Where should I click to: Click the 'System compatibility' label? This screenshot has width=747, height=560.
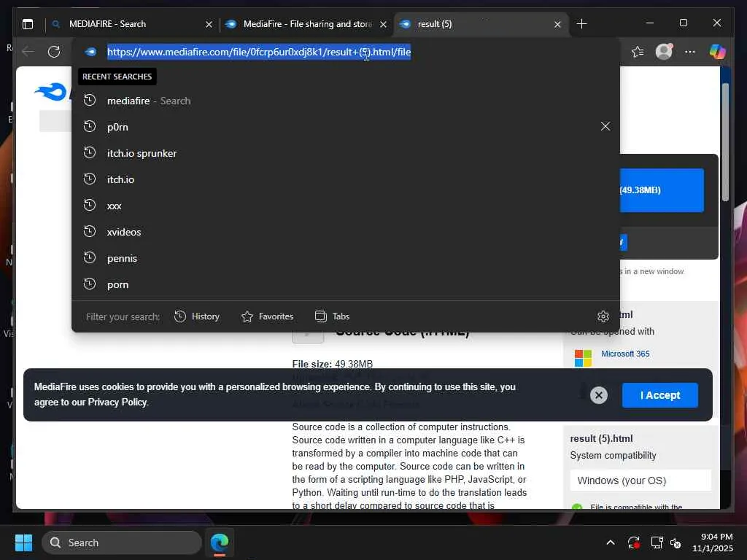pos(613,455)
